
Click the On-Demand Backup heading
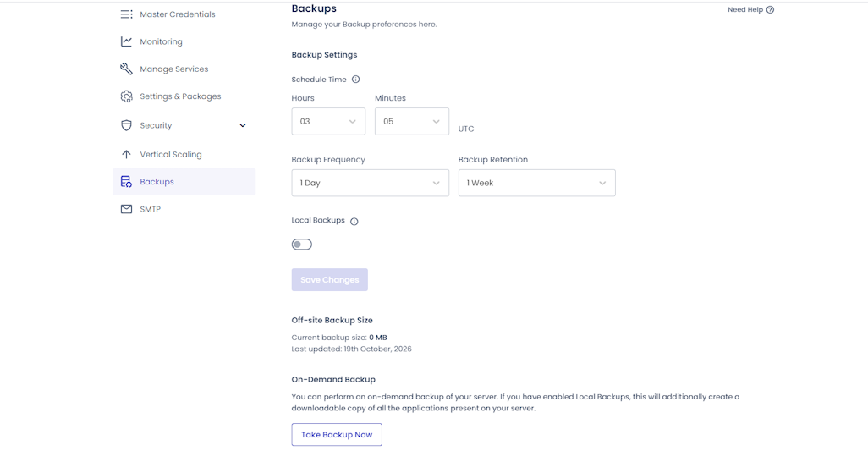click(x=333, y=379)
